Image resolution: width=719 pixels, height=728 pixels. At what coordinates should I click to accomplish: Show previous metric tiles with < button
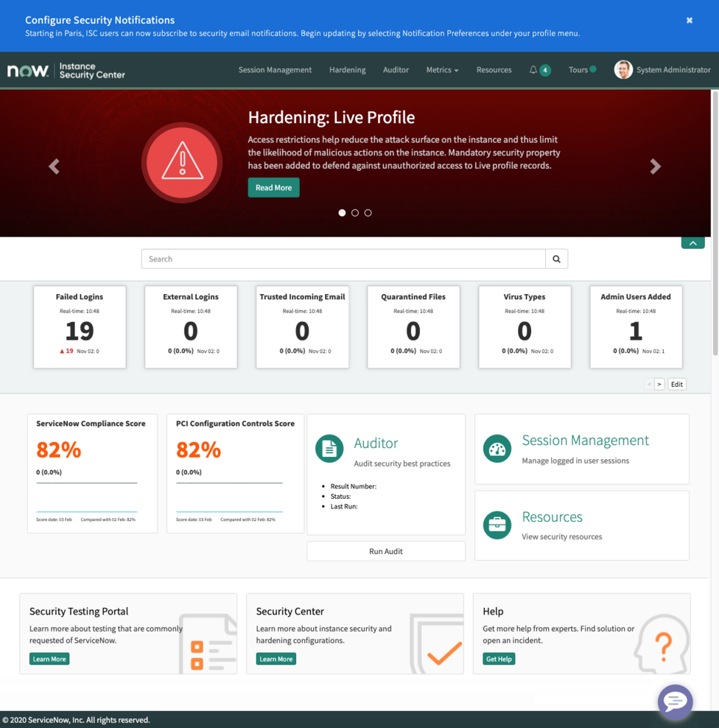point(649,384)
